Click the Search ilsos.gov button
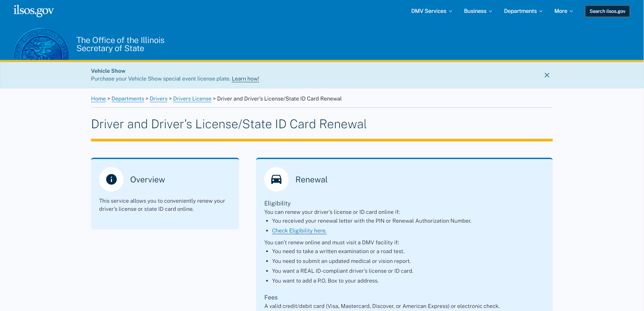This screenshot has height=311, width=644. [607, 11]
